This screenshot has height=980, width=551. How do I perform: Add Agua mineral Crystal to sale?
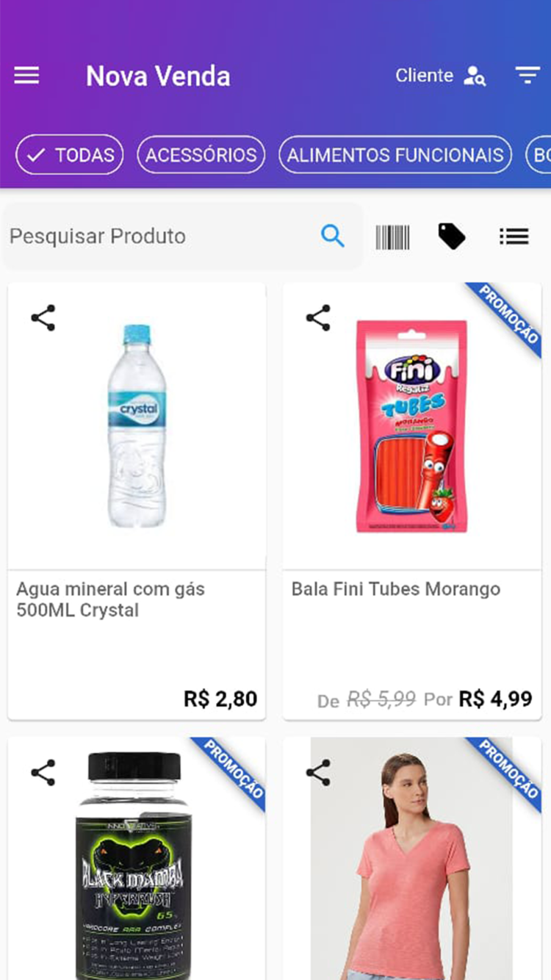point(137,426)
